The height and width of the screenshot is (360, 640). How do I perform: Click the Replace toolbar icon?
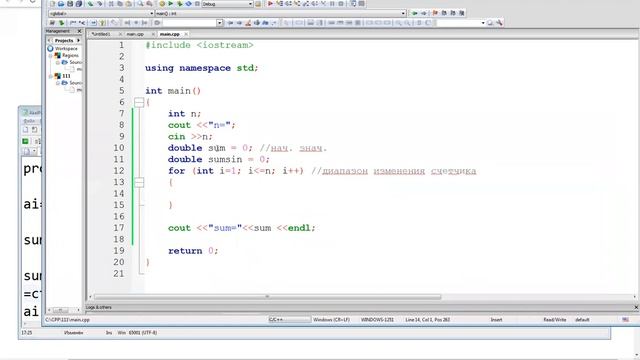(149, 4)
